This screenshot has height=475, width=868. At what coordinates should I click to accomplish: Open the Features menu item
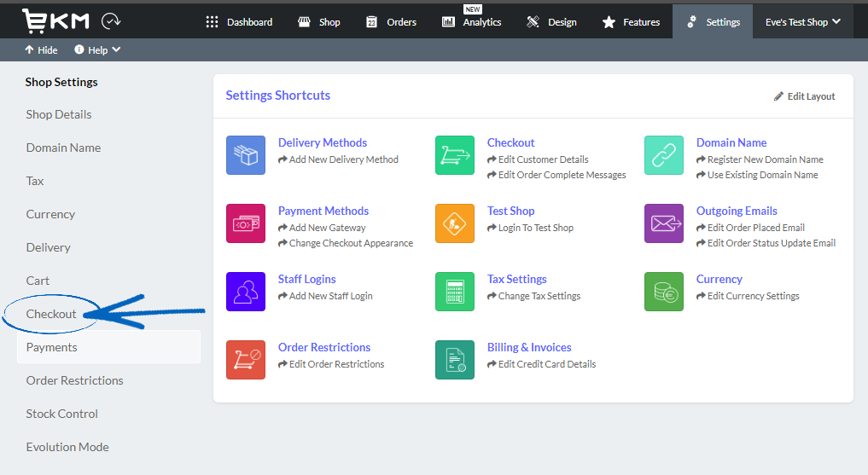point(631,22)
